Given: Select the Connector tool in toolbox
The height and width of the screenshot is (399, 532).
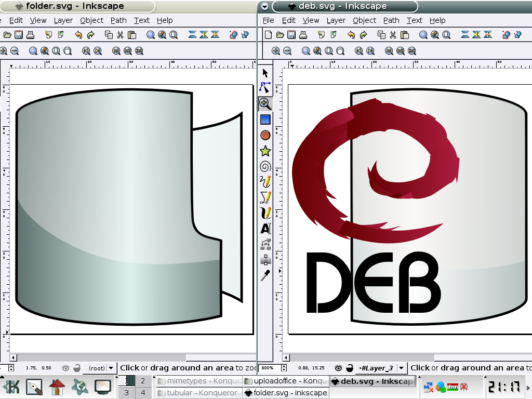Looking at the screenshot, I should coord(265,244).
